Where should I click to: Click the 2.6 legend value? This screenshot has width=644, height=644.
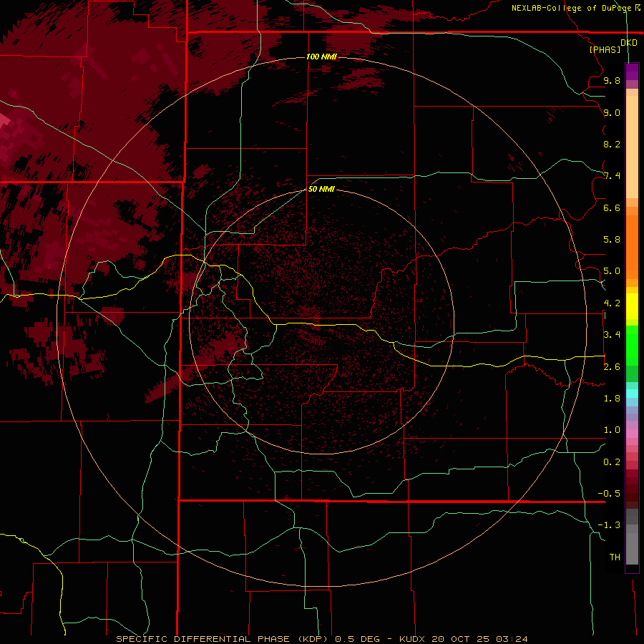point(612,367)
